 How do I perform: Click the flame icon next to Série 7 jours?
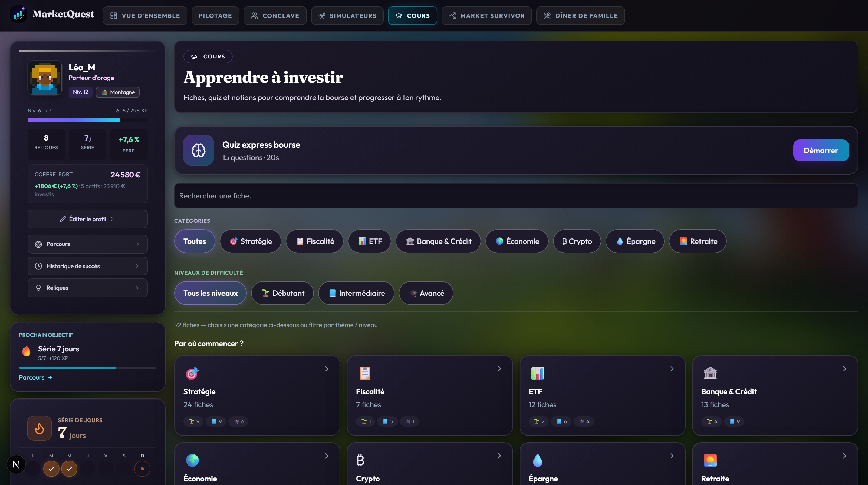[x=26, y=351]
